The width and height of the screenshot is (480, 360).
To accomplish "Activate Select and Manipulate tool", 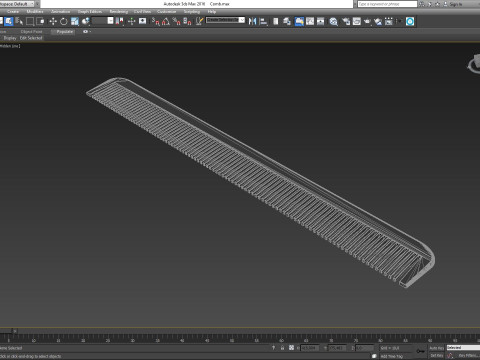I will coord(131,21).
